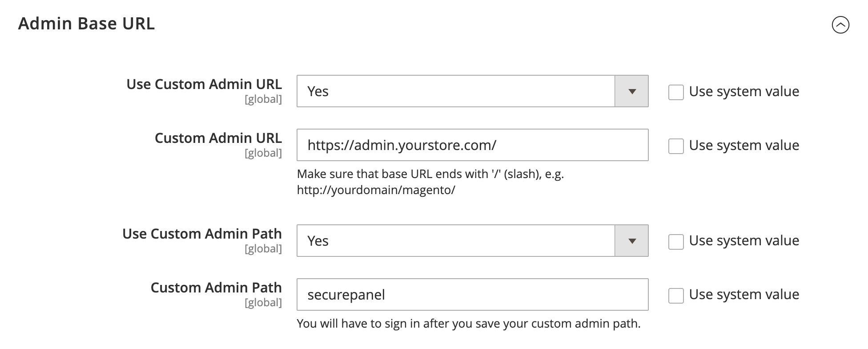This screenshot has height=349, width=868.
Task: Enable Use system value for Custom Admin Path
Action: 676,295
